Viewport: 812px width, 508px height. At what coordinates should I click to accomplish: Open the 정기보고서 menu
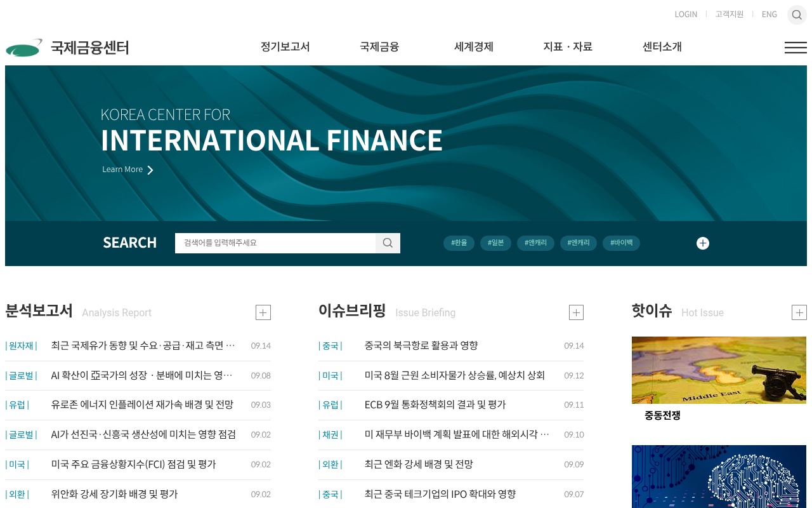click(x=285, y=47)
